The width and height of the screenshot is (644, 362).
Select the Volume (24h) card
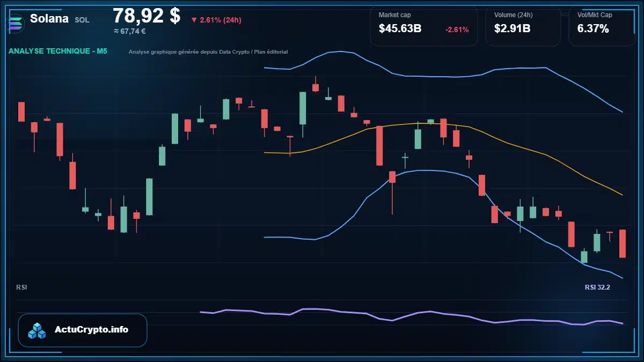pyautogui.click(x=523, y=26)
